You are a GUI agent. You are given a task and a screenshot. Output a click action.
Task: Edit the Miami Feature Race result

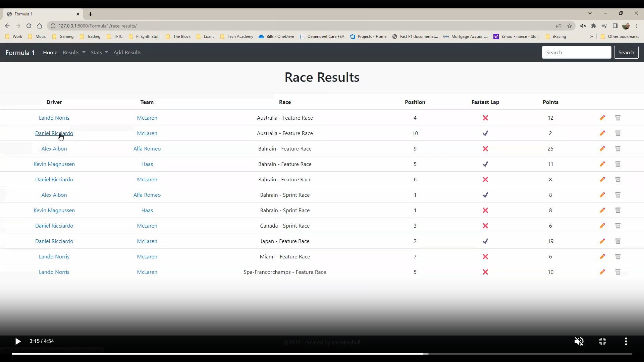pyautogui.click(x=602, y=256)
